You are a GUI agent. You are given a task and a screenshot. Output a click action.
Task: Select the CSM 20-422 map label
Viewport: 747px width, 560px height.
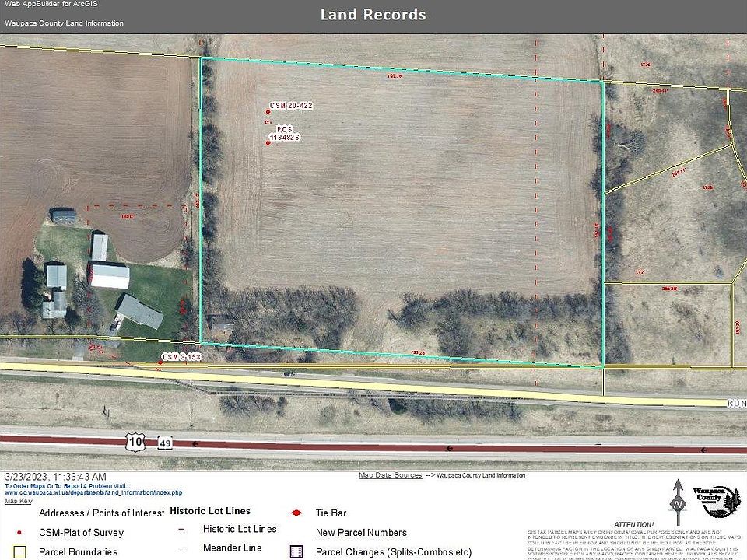(x=291, y=106)
